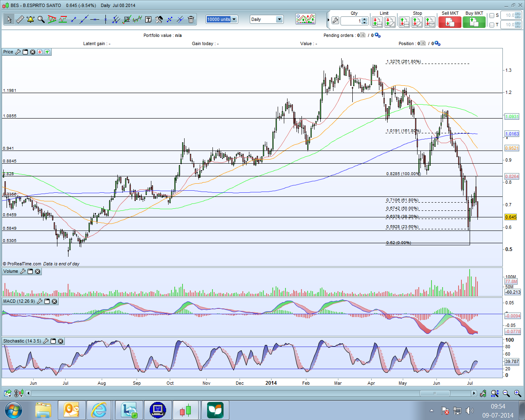This screenshot has height=420, width=525.
Task: Click the Buy MKT green button
Action: click(474, 22)
